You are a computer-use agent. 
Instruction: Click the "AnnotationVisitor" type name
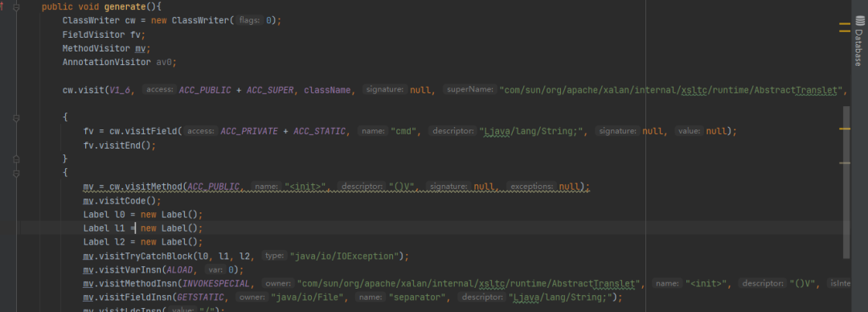click(x=106, y=62)
